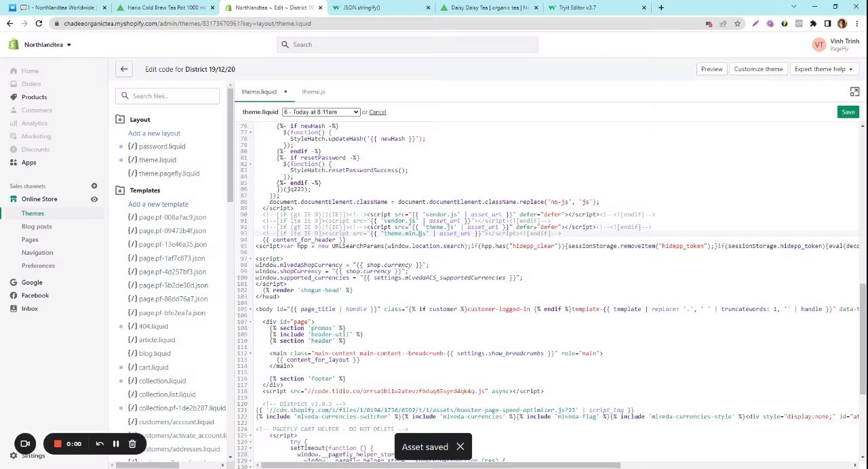Click the Preview button
Viewport: 868px width, 469px height.
pos(711,69)
